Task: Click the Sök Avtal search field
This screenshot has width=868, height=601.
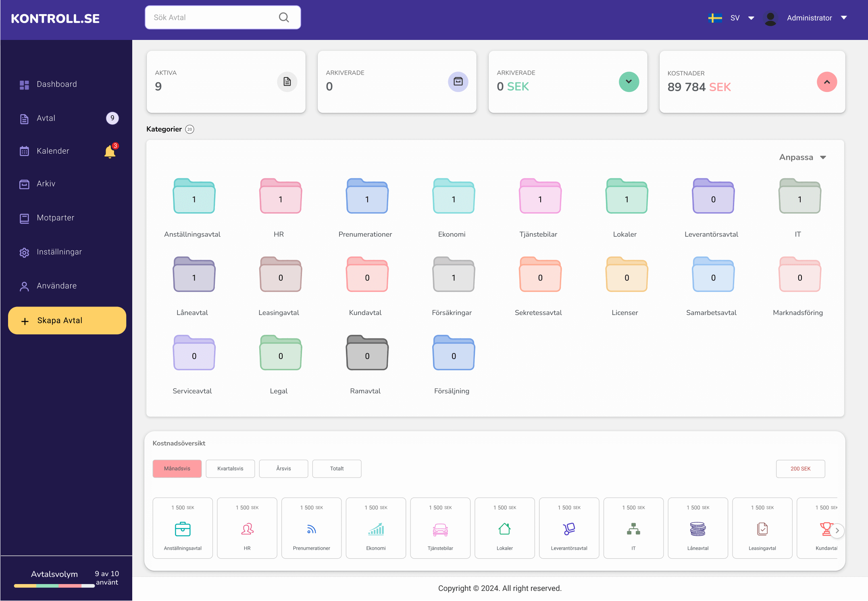Action: [223, 17]
